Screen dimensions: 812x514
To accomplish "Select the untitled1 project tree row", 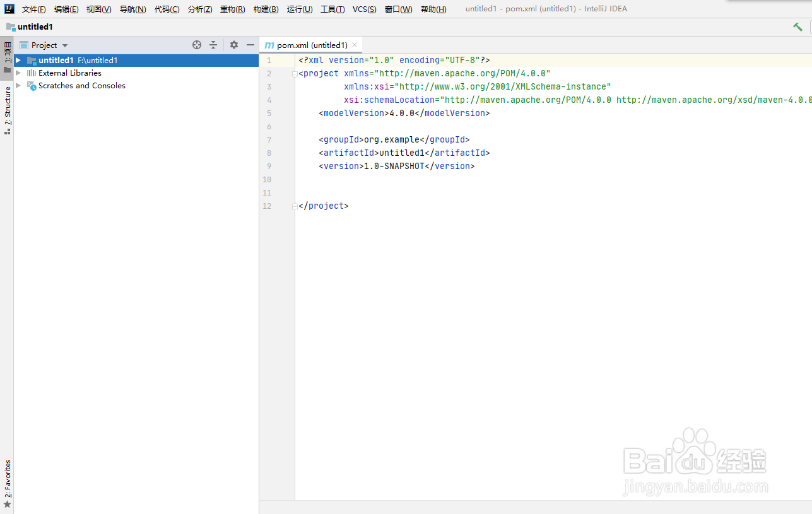I will coord(136,61).
